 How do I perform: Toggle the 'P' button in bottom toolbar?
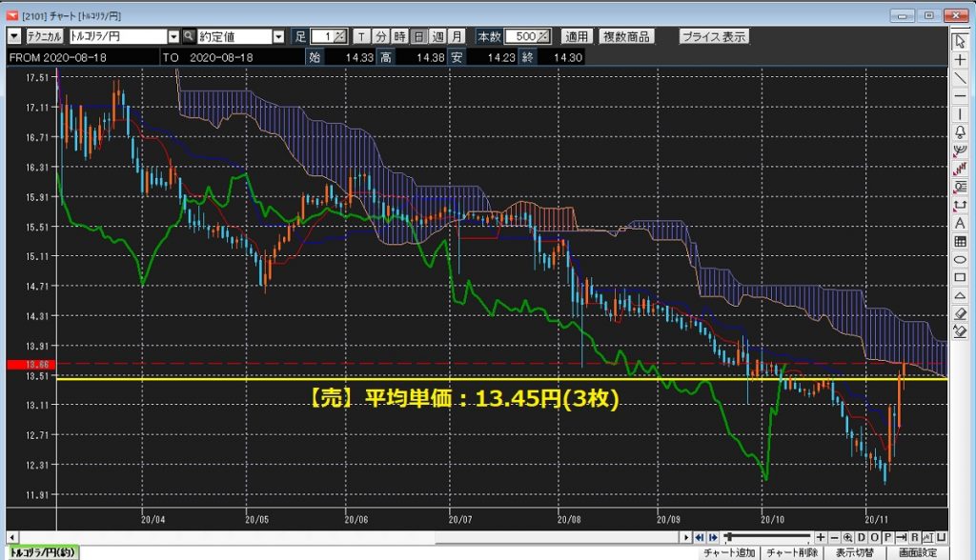point(888,537)
